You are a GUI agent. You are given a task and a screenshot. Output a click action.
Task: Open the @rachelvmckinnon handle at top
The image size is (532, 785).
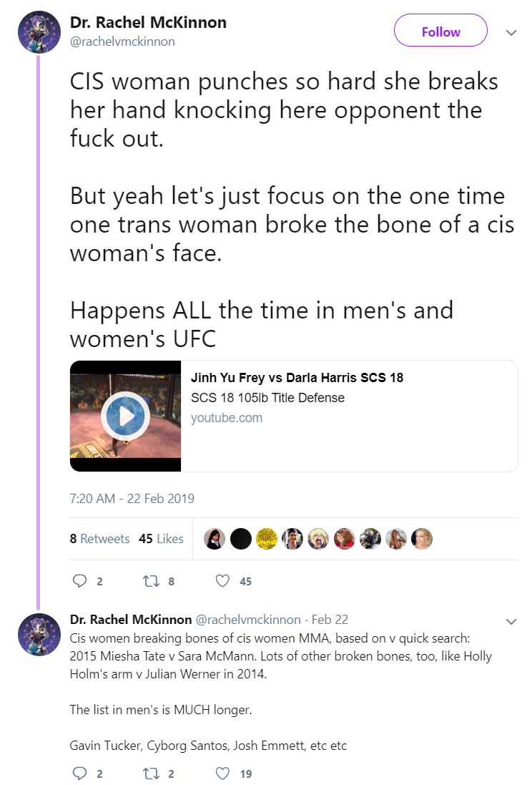[122, 42]
